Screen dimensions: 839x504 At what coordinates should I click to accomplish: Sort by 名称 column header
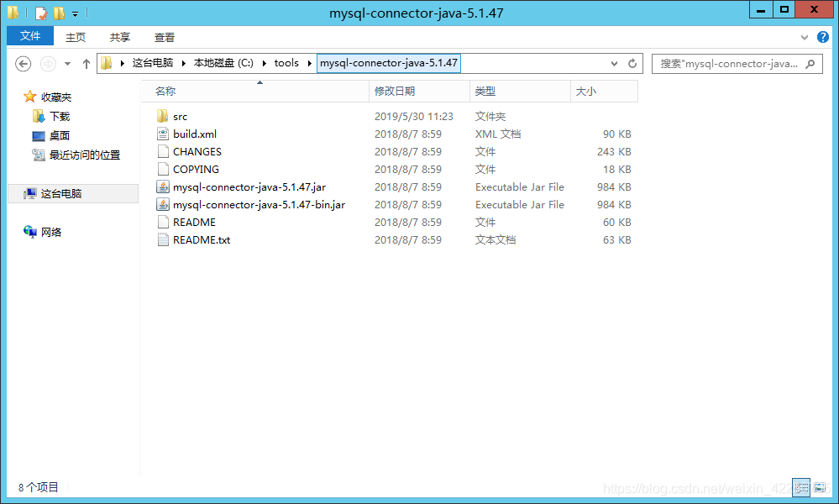pyautogui.click(x=256, y=92)
